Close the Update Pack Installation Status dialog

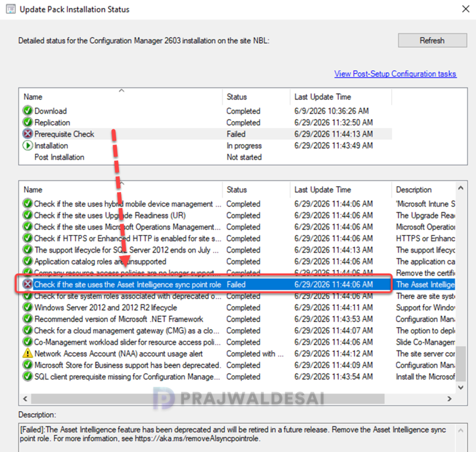[x=466, y=9]
